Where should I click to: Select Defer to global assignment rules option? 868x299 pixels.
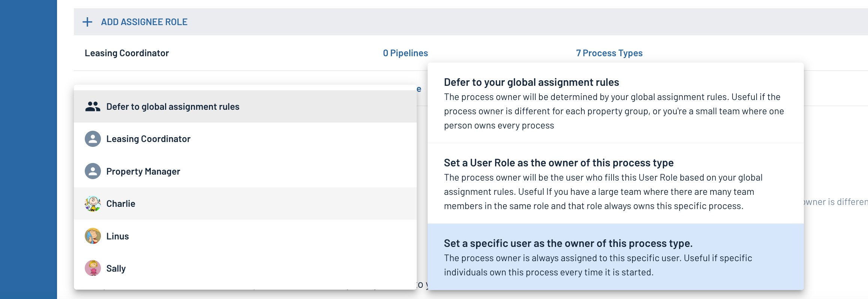point(245,107)
